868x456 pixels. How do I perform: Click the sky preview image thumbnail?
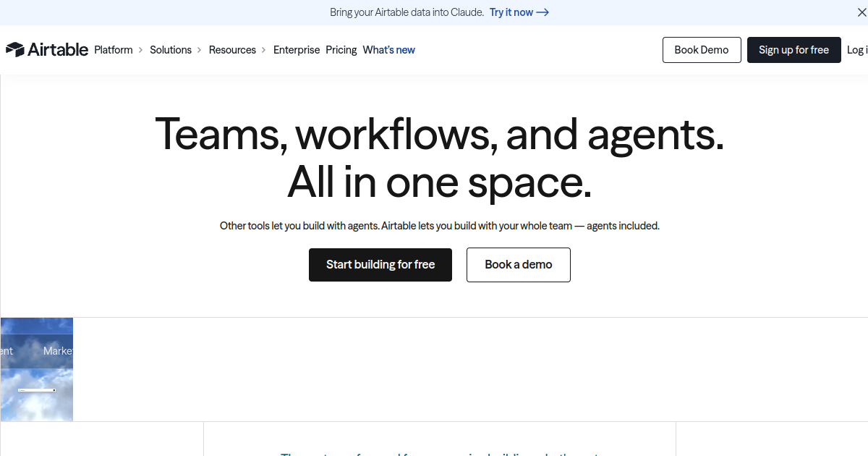(37, 369)
